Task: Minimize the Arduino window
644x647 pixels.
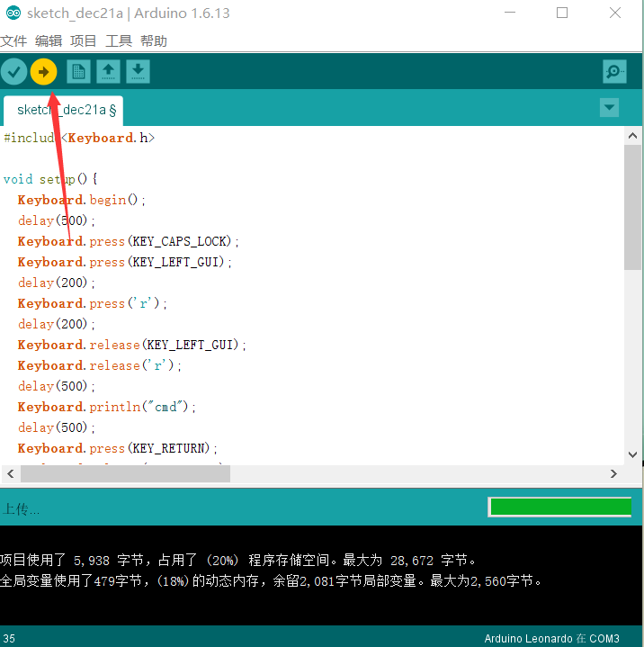Action: coord(510,13)
